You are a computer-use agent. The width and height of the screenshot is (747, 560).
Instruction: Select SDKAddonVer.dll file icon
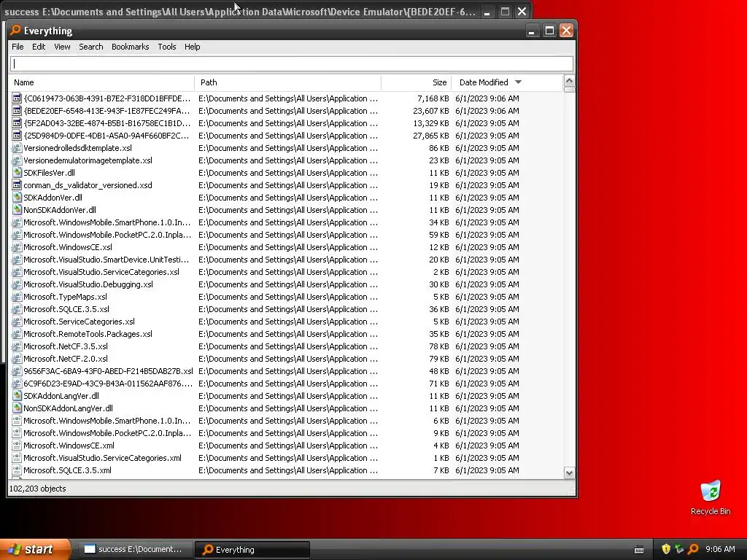click(17, 198)
